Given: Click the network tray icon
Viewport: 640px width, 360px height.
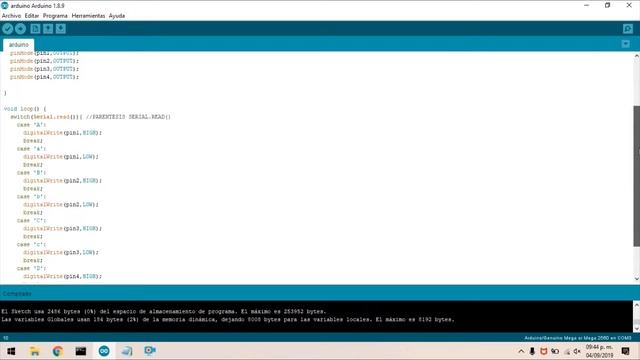Looking at the screenshot, I should tap(567, 351).
